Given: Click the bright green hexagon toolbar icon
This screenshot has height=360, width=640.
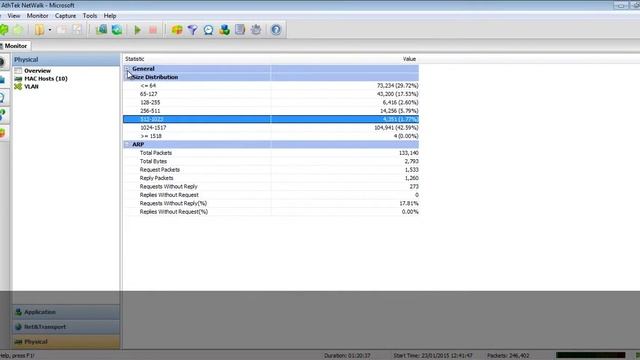Looking at the screenshot, I should point(4,30).
